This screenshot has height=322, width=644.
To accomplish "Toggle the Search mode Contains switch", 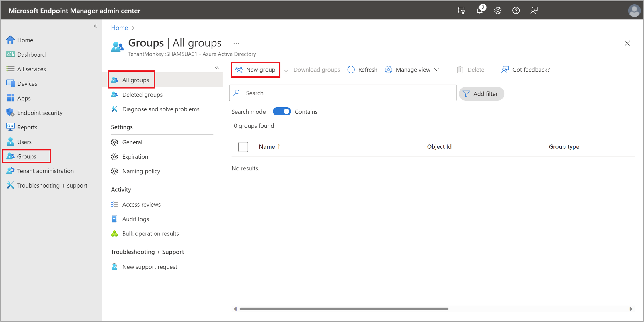I will (282, 111).
